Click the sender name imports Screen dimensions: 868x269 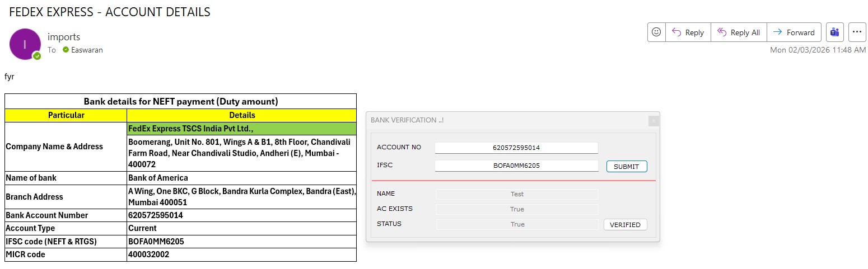click(64, 37)
